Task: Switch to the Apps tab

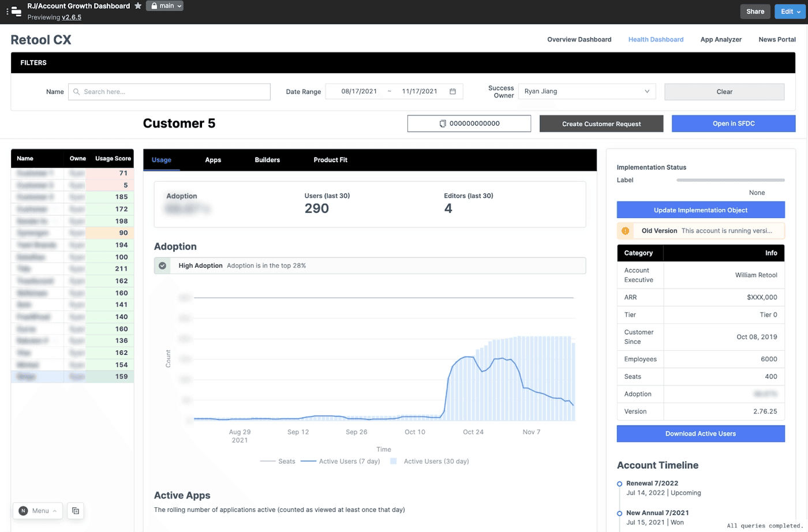Action: coord(213,160)
